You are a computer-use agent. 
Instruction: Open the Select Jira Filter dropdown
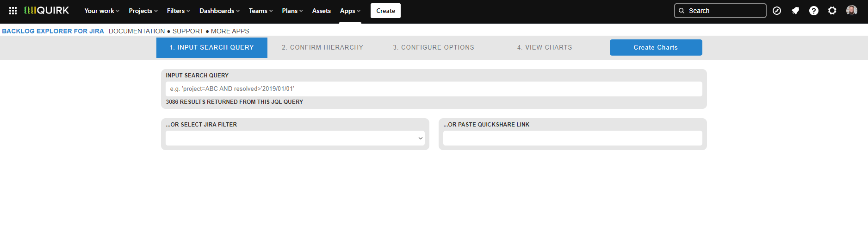[x=295, y=138]
